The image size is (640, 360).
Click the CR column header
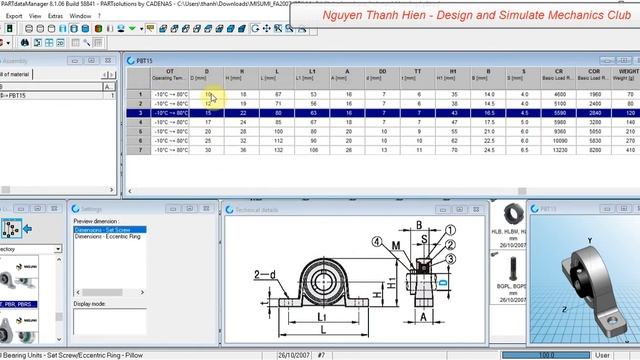[559, 78]
